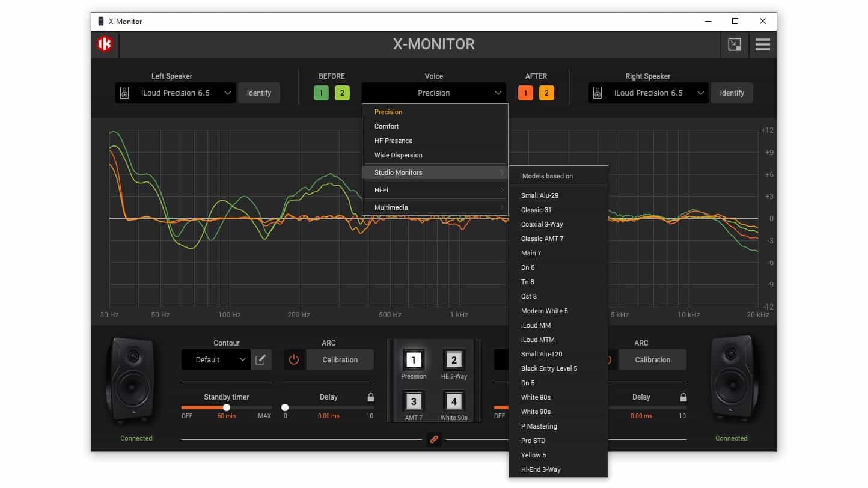Toggle BEFORE curve 1 green button

pos(321,93)
